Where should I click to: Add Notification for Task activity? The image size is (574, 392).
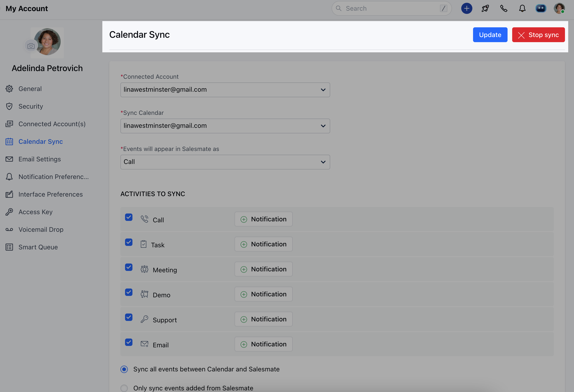click(263, 244)
